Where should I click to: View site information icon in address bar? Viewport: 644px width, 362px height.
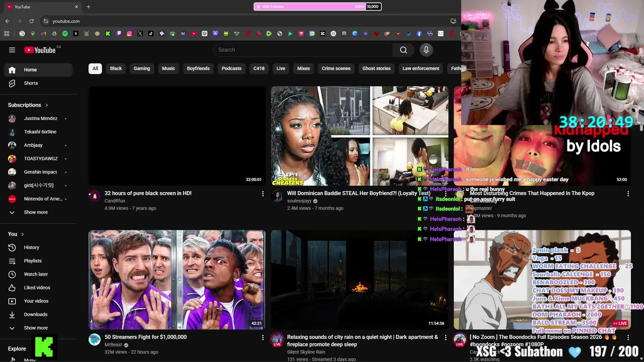click(x=46, y=21)
